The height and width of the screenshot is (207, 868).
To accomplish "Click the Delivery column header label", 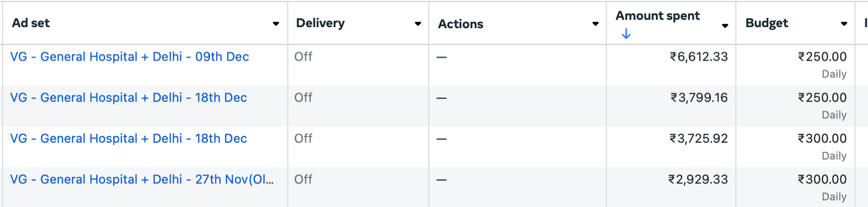I will (320, 23).
